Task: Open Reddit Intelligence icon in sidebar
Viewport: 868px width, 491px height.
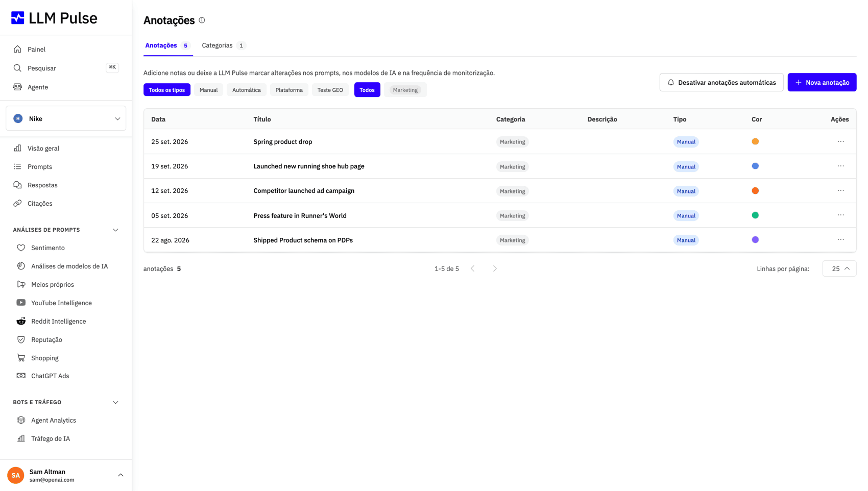Action: point(21,321)
